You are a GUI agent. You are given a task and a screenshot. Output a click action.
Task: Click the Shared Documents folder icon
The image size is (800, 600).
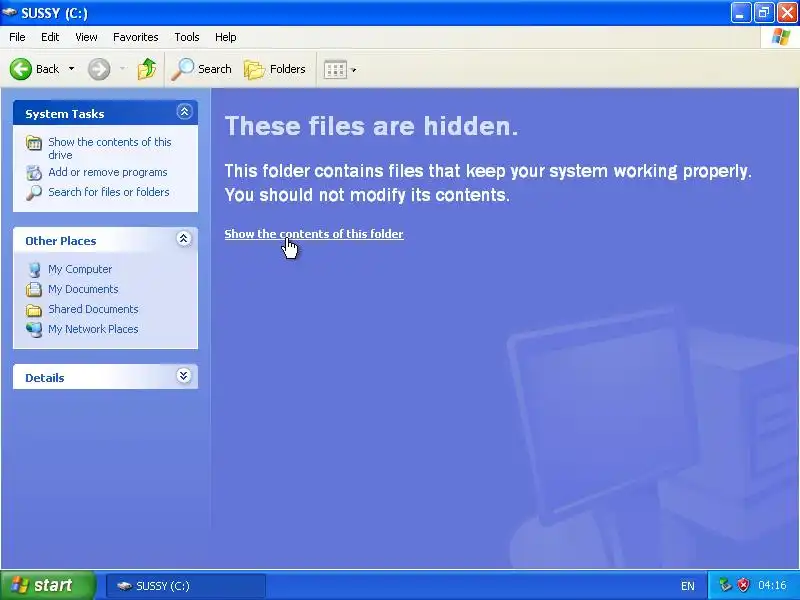click(x=34, y=310)
